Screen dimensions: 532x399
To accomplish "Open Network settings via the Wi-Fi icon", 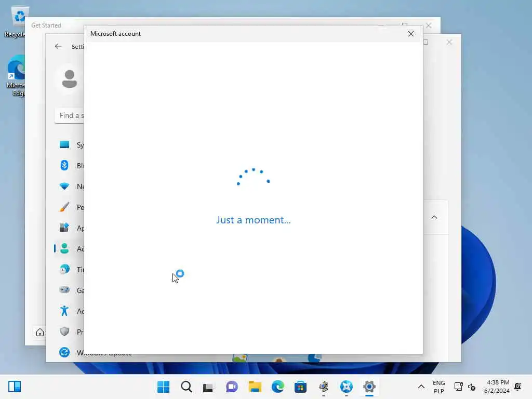I will click(x=64, y=187).
